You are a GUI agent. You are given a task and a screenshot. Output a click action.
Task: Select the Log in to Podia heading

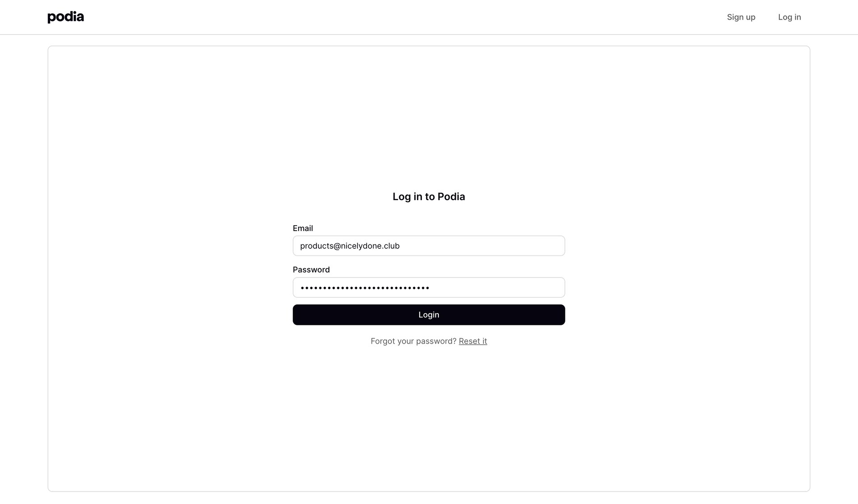coord(429,196)
